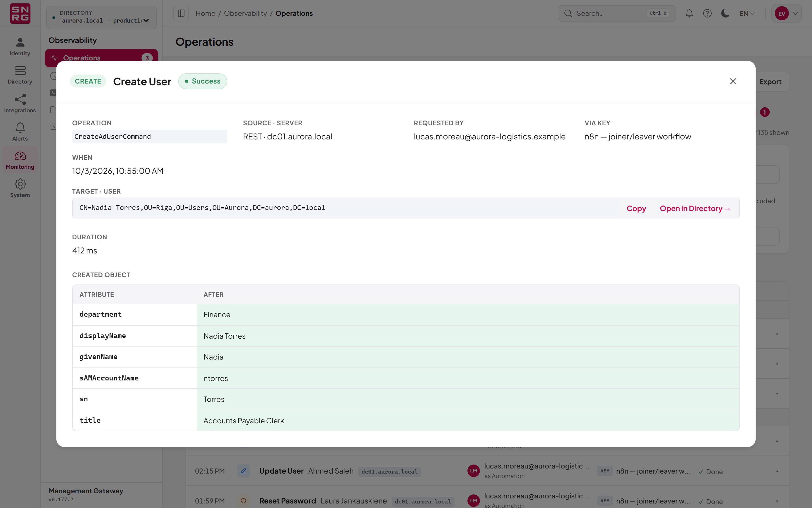Go to Observability breadcrumb

click(x=245, y=14)
